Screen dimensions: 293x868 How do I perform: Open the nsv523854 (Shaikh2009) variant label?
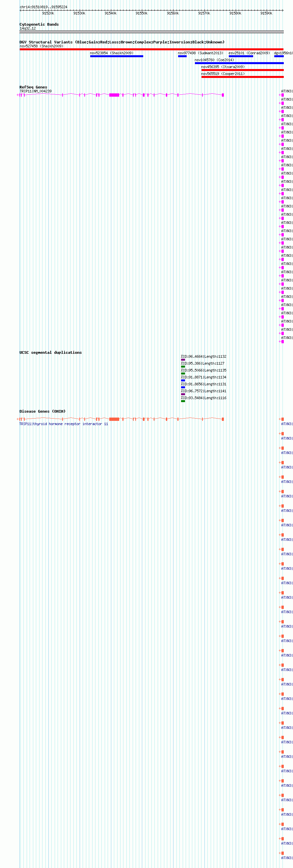point(112,53)
